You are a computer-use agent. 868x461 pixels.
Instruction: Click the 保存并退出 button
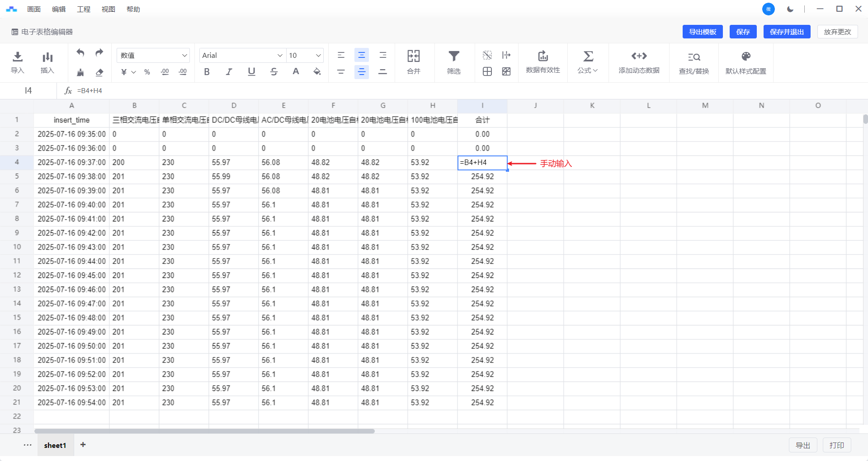pyautogui.click(x=787, y=32)
